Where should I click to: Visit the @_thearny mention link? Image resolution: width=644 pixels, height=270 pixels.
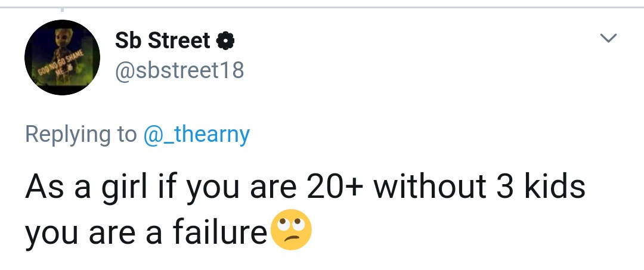pyautogui.click(x=196, y=134)
